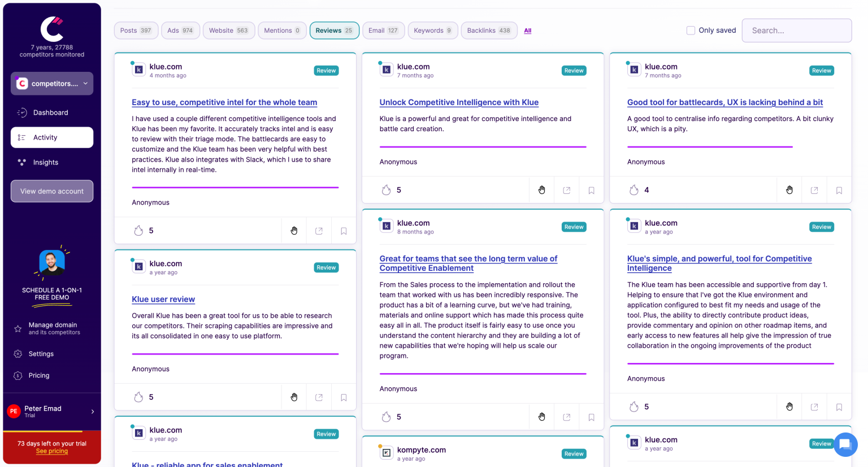Bookmark the battlecards review card
The width and height of the screenshot is (868, 467).
(839, 189)
